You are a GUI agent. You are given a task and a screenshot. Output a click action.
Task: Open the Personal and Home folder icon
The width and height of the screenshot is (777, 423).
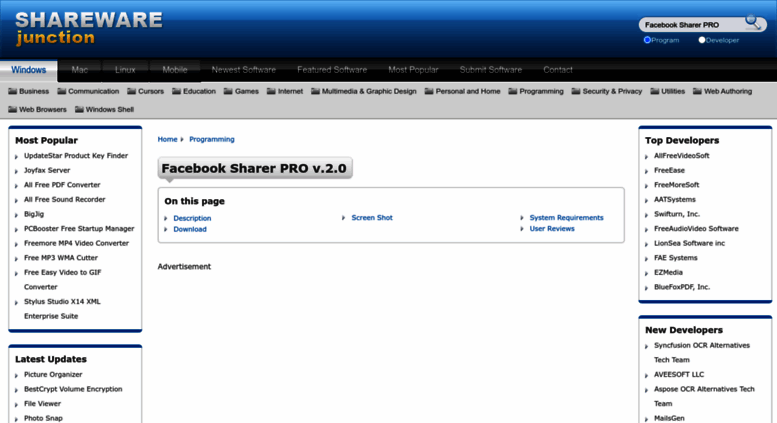click(429, 91)
